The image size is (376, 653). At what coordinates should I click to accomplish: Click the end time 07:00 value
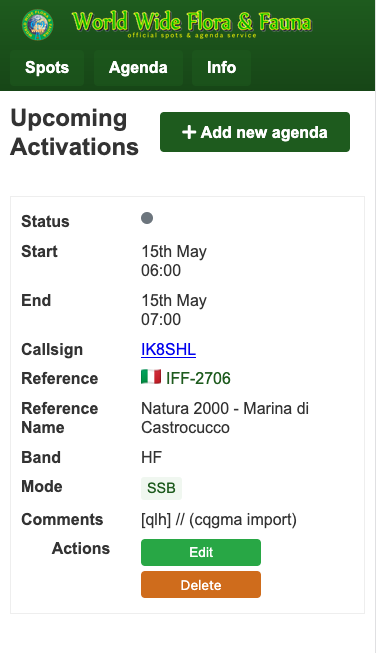click(161, 320)
